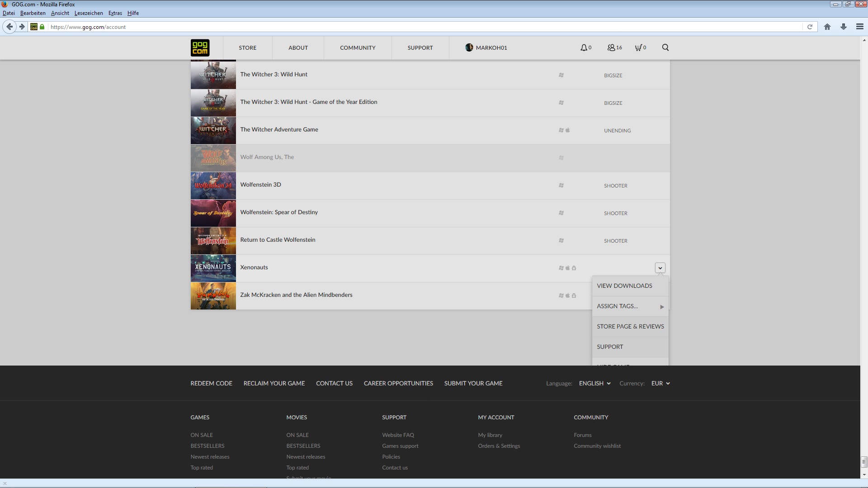Image resolution: width=868 pixels, height=488 pixels.
Task: Open the Wolf Among Us thumbnail
Action: pos(213,158)
